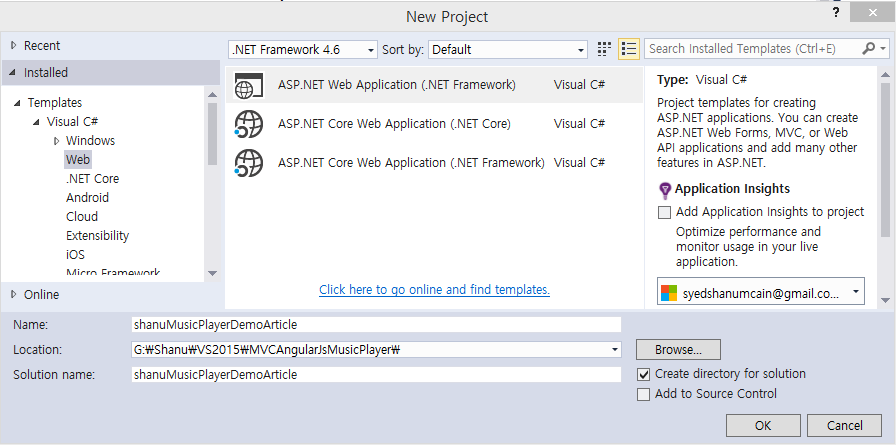The image size is (896, 445).
Task: Expand the Online section
Action: pos(14,295)
